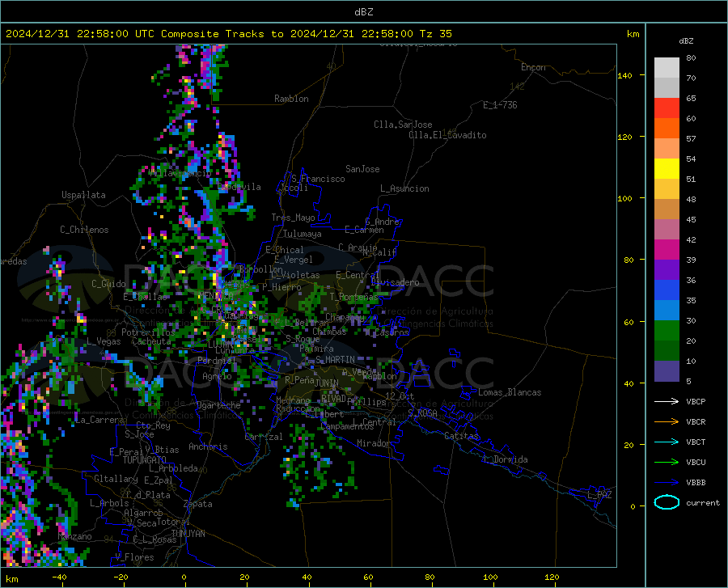Click the orange VBCR arrow legend icon

click(x=667, y=422)
